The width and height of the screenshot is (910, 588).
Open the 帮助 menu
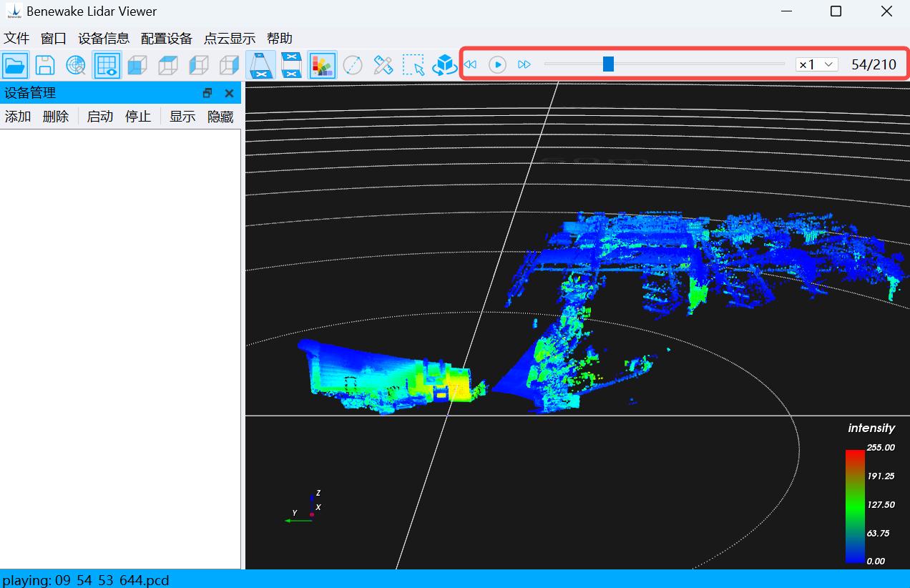pos(280,39)
